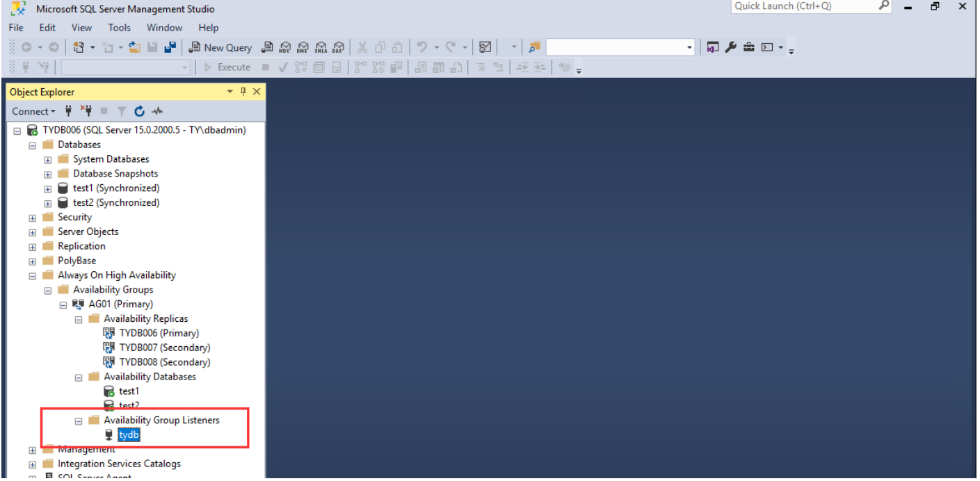The image size is (980, 481).
Task: Collapse the Availability Group Listeners folder
Action: pyautogui.click(x=79, y=421)
